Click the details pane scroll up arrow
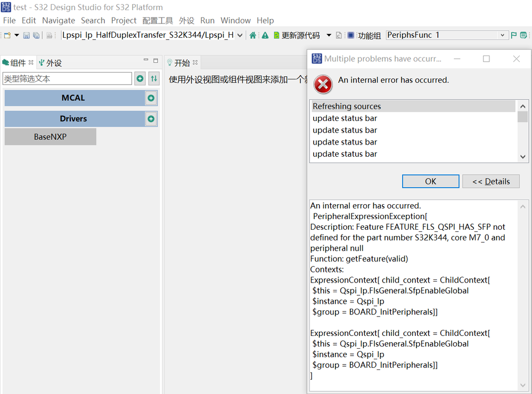The image size is (532, 394). point(523,206)
